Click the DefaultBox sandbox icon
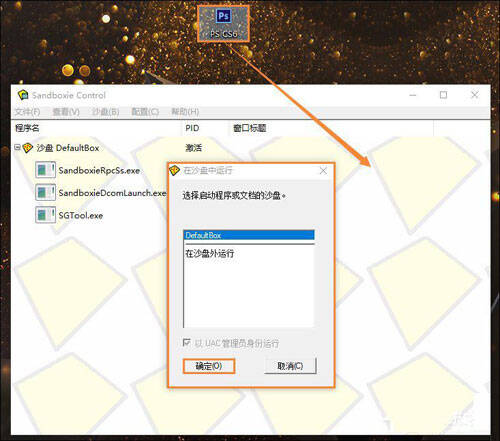This screenshot has height=441, width=500. tap(28, 148)
